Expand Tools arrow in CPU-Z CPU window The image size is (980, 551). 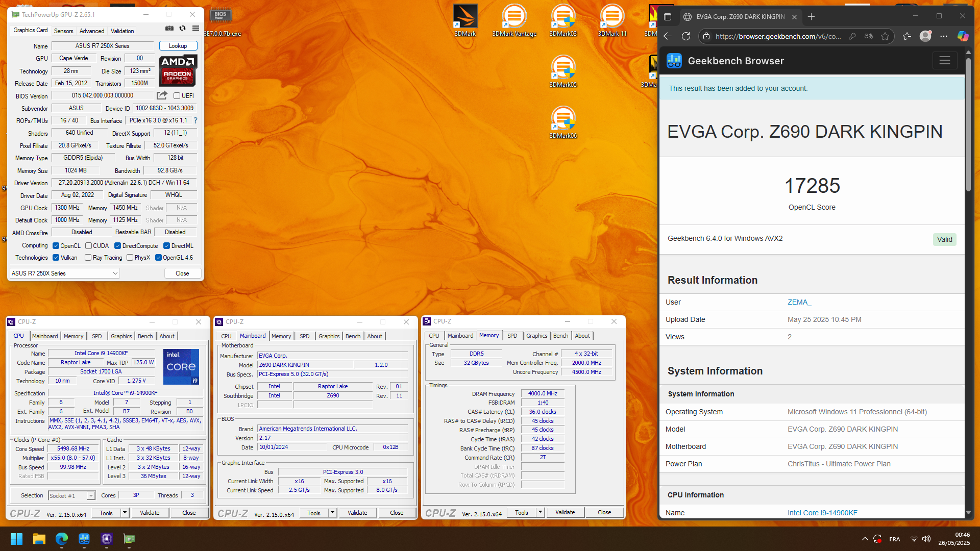pos(125,513)
